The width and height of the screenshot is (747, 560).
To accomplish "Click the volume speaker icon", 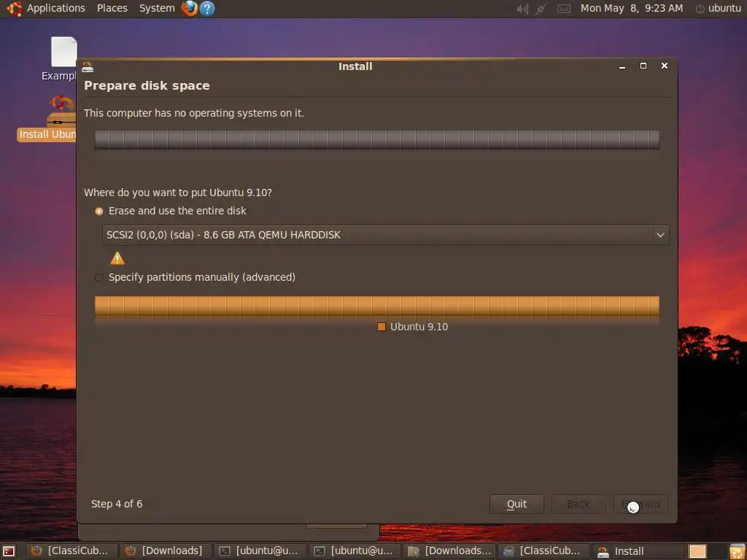I will 522,9.
